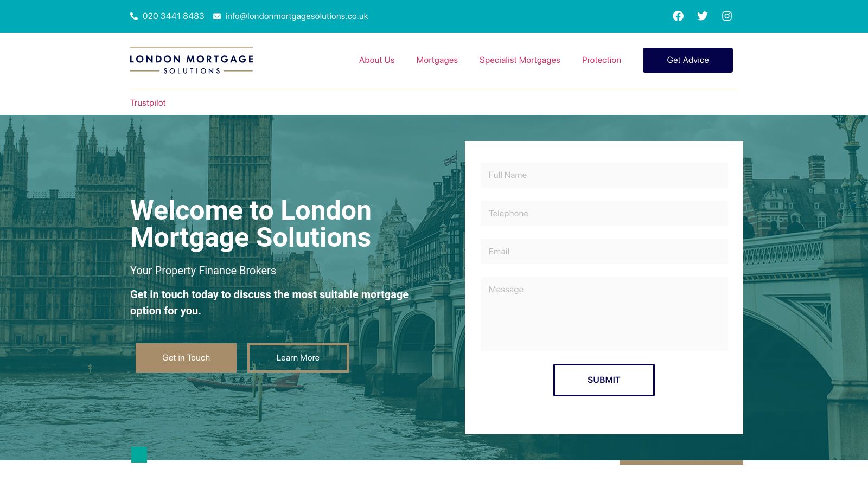Click the Learn More button

pyautogui.click(x=298, y=358)
